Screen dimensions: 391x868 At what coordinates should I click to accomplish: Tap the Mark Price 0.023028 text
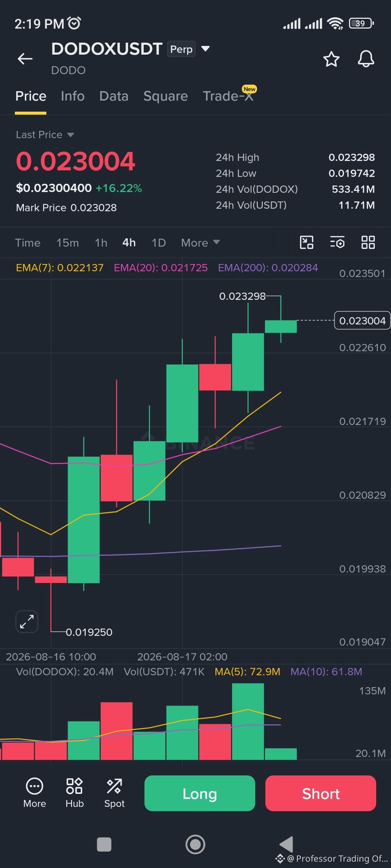click(x=66, y=208)
